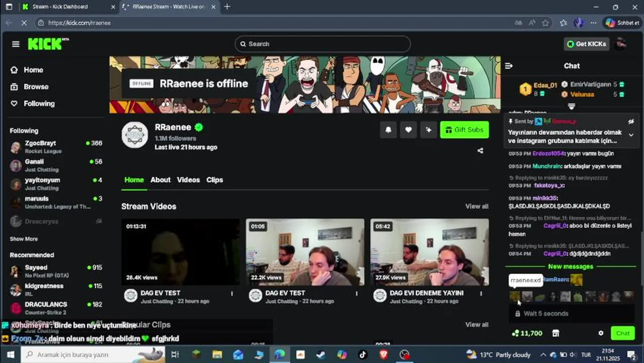View all Stream Videos
644x363 pixels.
click(477, 206)
